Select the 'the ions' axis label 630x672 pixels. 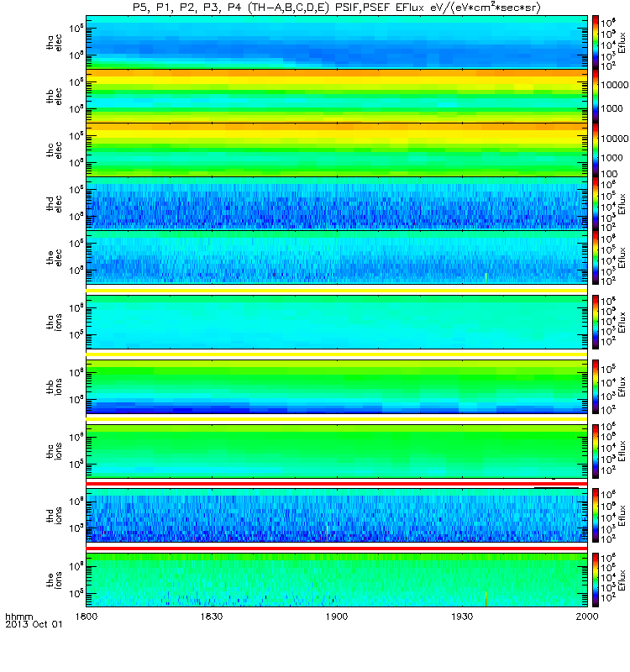pos(55,580)
